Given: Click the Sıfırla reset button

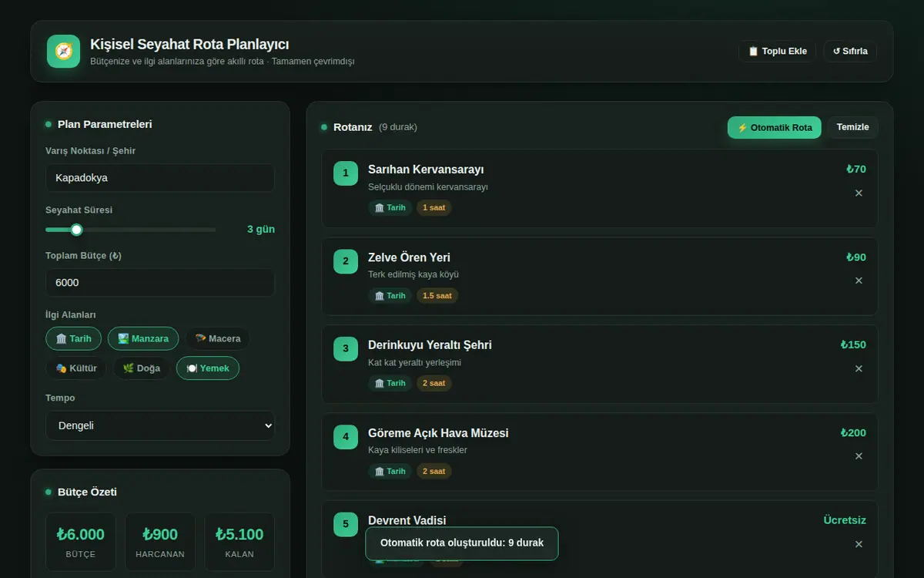Looking at the screenshot, I should [x=850, y=51].
